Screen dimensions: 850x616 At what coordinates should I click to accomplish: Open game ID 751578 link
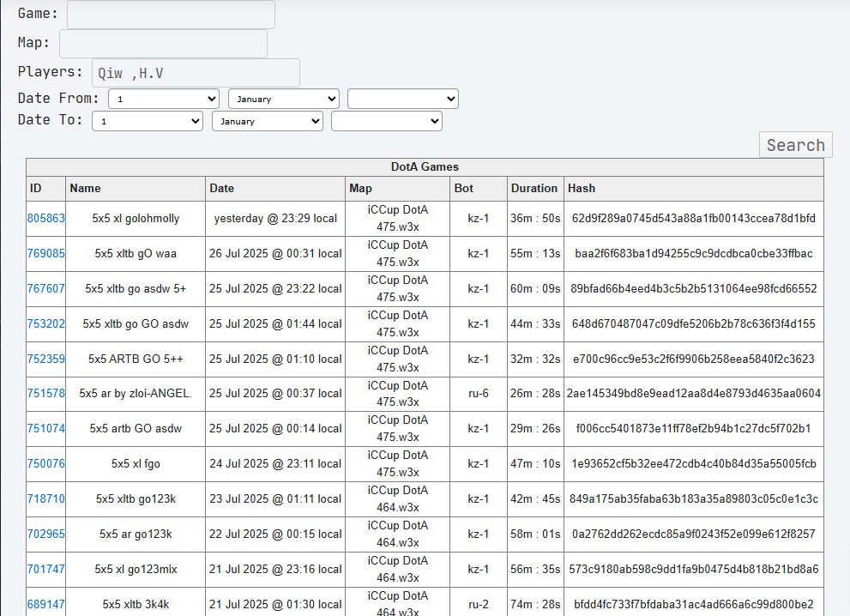[x=46, y=394]
